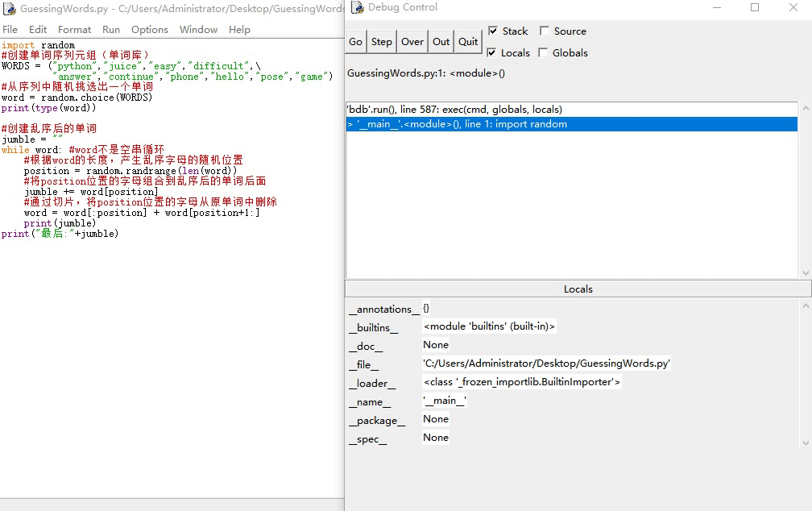812x511 pixels.
Task: Click the Go button in Debug Control
Action: point(355,42)
